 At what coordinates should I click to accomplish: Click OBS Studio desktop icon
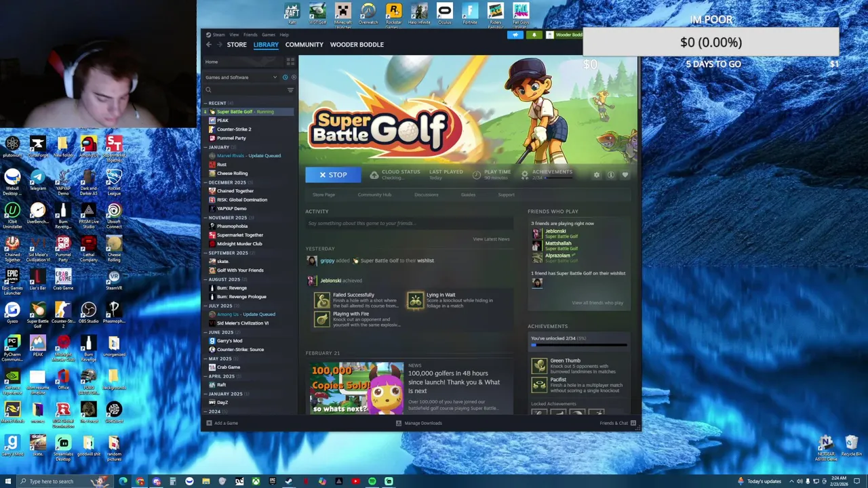88,312
